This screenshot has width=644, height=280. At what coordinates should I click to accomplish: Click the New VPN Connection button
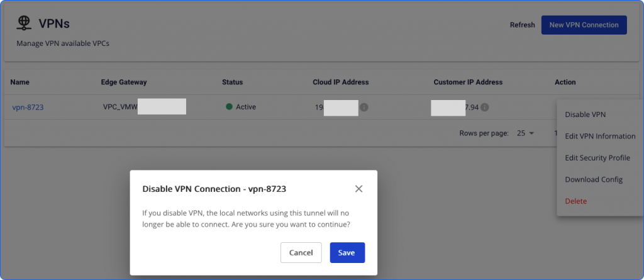584,25
